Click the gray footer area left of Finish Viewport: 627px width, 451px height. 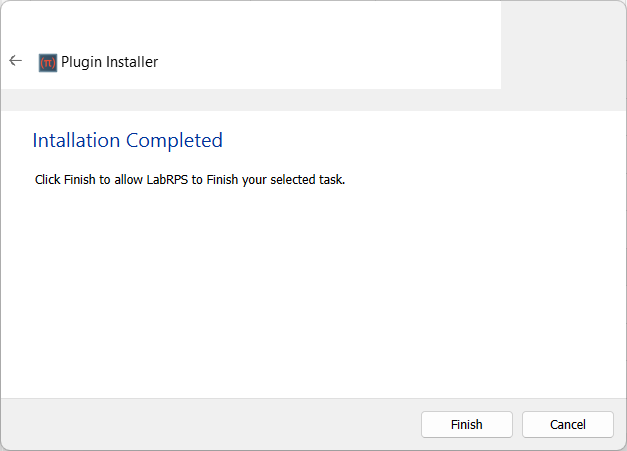click(x=200, y=424)
